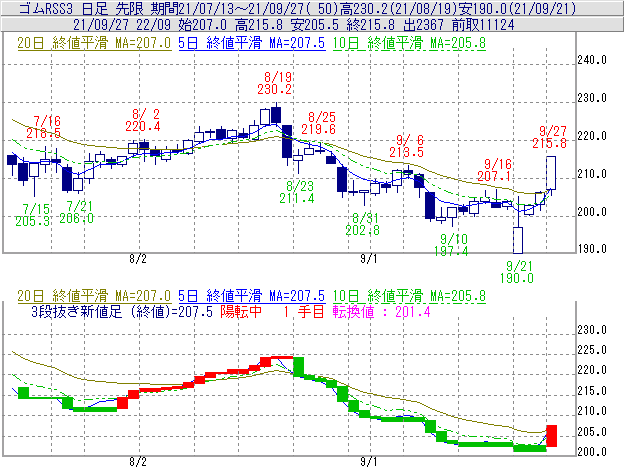The image size is (624, 475).
Task: Click the 225.0 lower chart axis label
Action: pyautogui.click(x=592, y=350)
